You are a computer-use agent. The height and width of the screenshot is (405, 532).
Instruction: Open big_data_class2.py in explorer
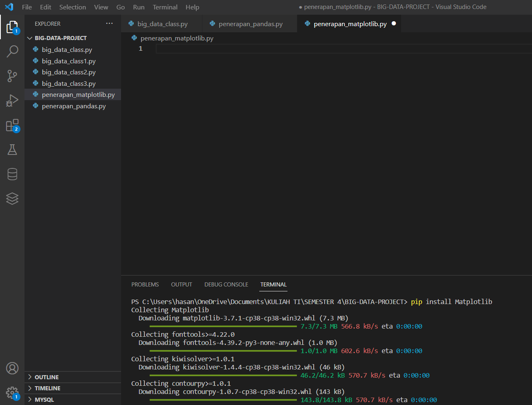tap(73, 72)
